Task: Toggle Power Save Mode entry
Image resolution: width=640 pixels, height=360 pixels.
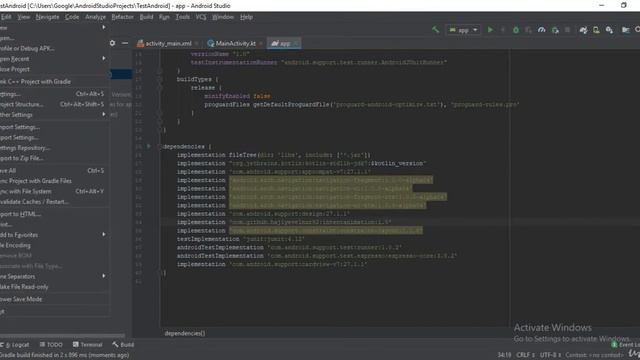Action: (x=54, y=299)
